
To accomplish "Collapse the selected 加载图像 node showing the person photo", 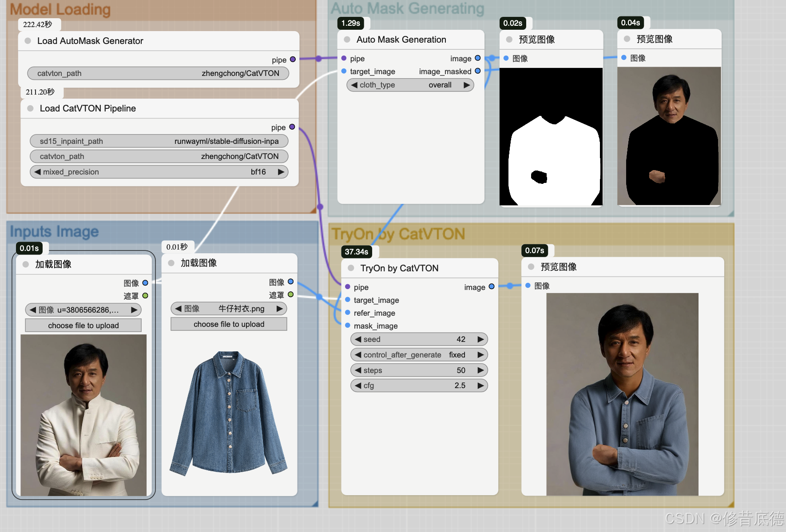I will 26,264.
